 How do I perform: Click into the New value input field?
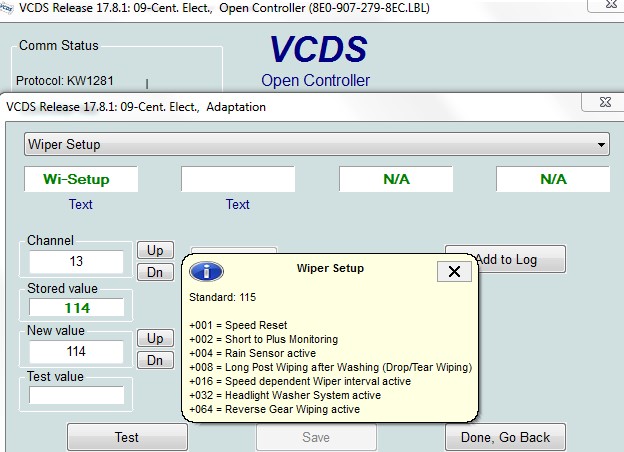(x=76, y=352)
